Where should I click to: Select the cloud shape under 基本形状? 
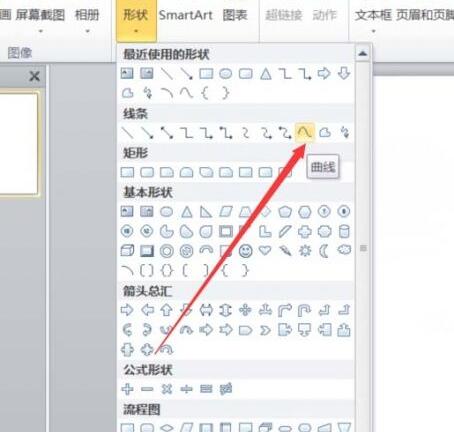[344, 250]
